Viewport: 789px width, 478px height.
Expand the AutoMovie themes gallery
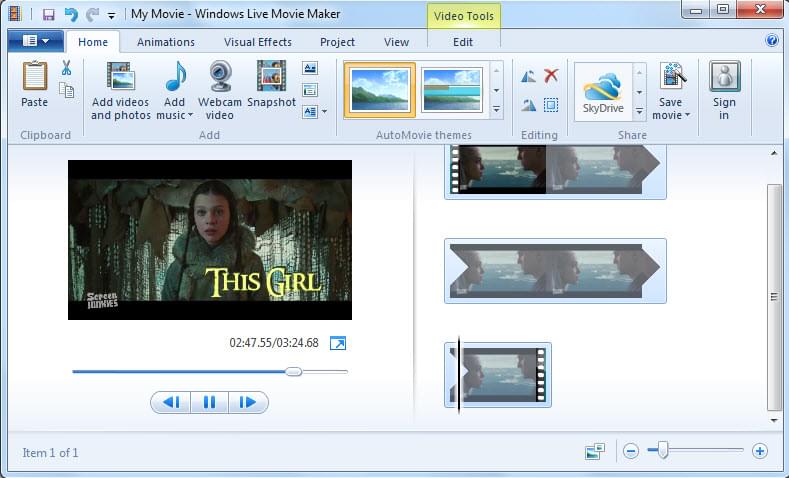(x=497, y=110)
